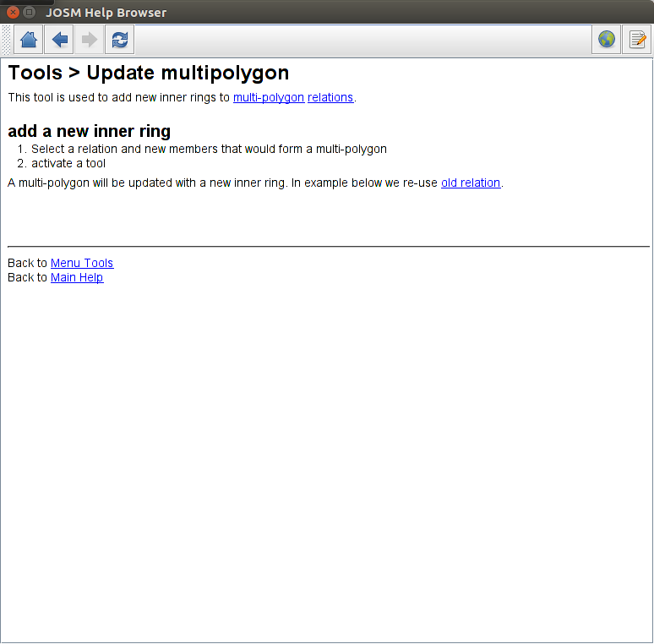
Task: Click the 'add a new inner ring' heading
Action: 90,131
